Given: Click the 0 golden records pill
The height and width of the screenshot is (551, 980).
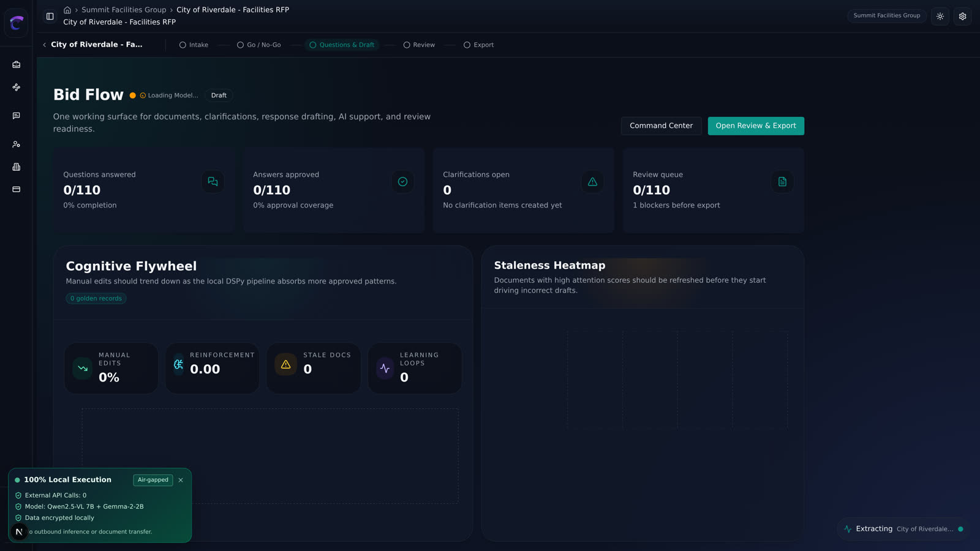Looking at the screenshot, I should tap(96, 299).
